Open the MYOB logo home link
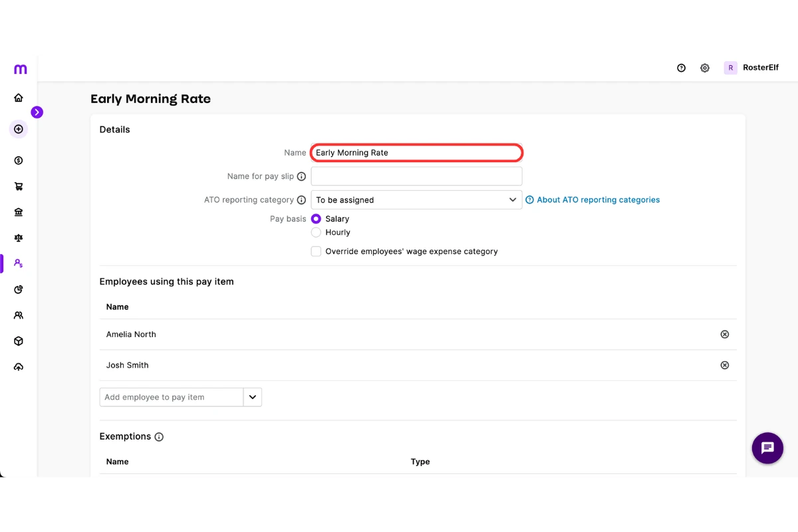This screenshot has width=798, height=532. [x=20, y=69]
